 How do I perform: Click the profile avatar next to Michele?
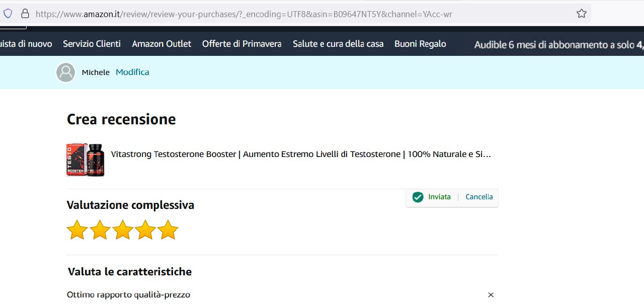pyautogui.click(x=65, y=72)
